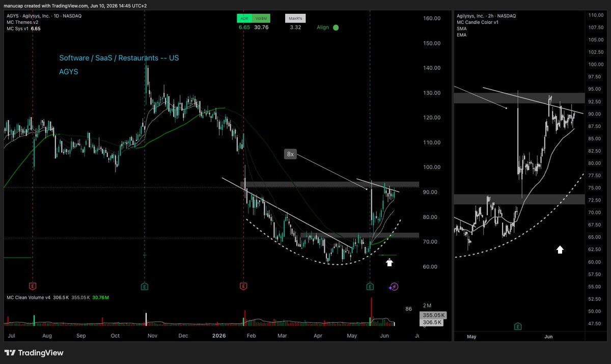Open the MC Themes v2 indicator legend

(x=22, y=22)
